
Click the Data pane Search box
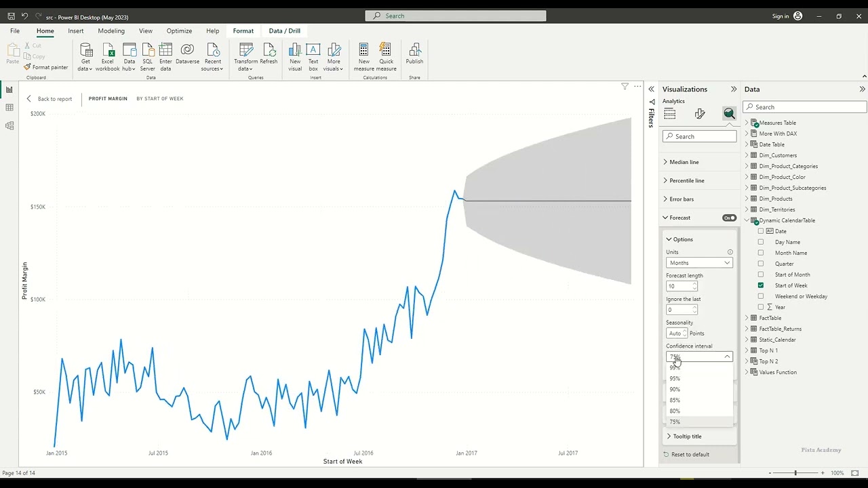click(x=805, y=107)
